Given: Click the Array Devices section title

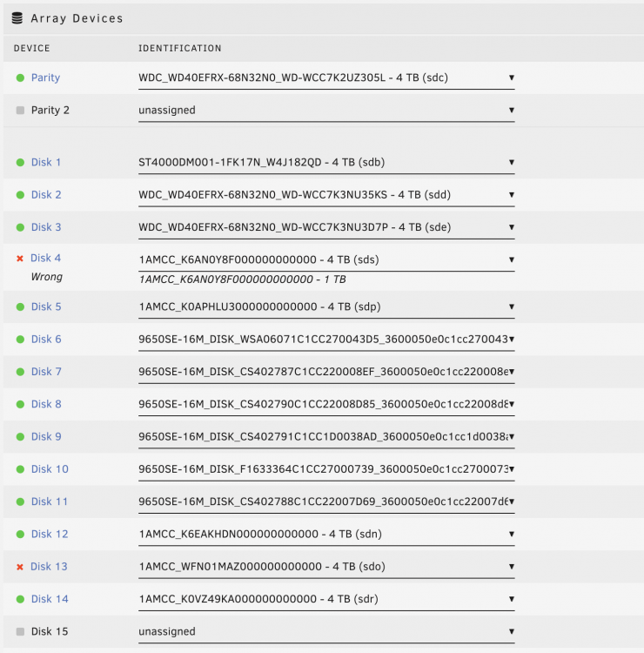Looking at the screenshot, I should click(x=77, y=18).
